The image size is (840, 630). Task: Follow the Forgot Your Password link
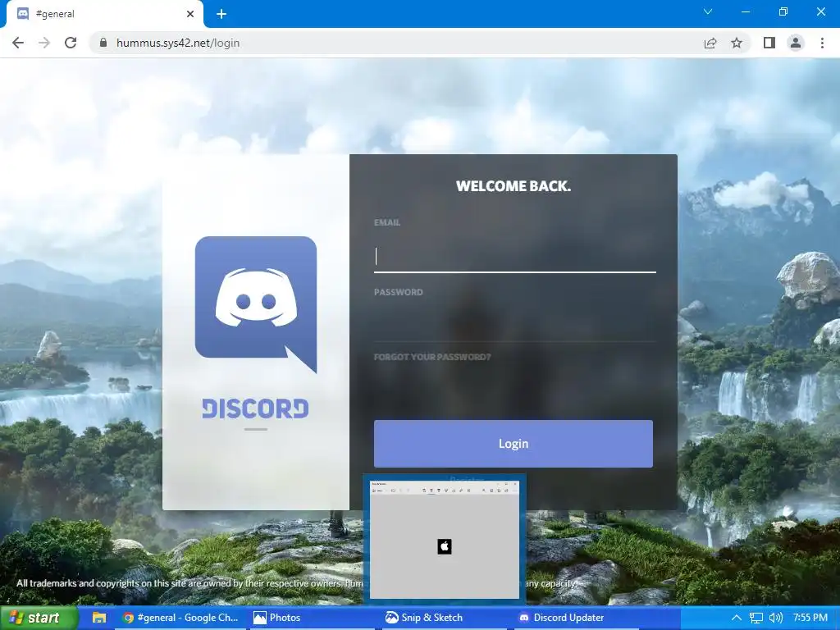point(432,357)
